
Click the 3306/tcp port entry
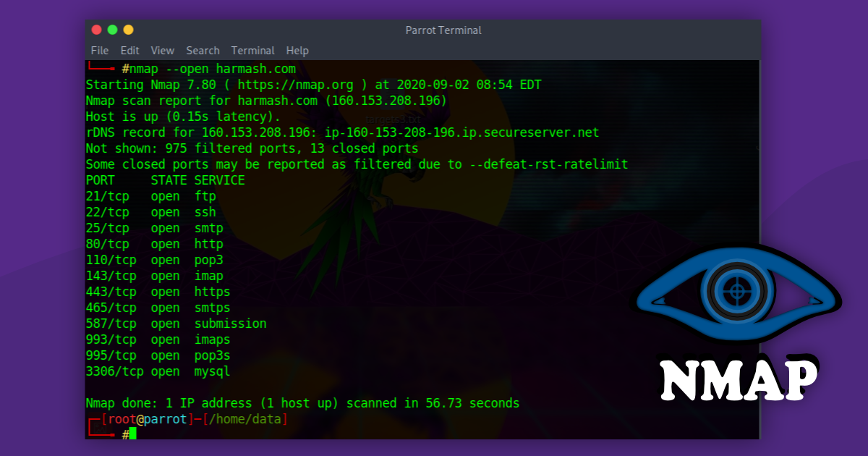tap(114, 371)
